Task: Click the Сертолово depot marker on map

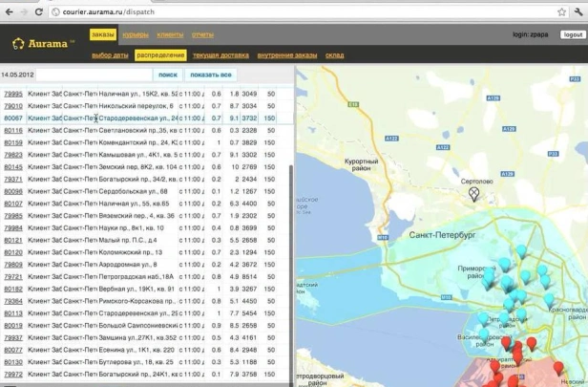Action: tap(473, 194)
